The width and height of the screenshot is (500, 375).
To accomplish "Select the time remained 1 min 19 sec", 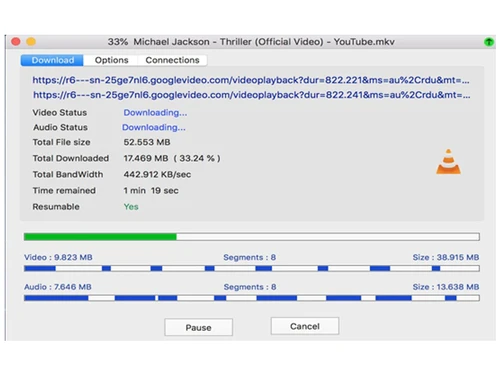I will (x=151, y=191).
